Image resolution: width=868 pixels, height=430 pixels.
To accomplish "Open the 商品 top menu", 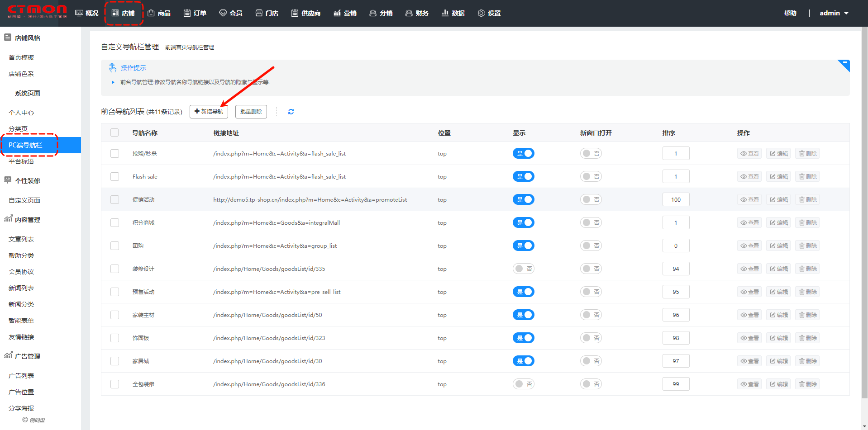I will [159, 13].
